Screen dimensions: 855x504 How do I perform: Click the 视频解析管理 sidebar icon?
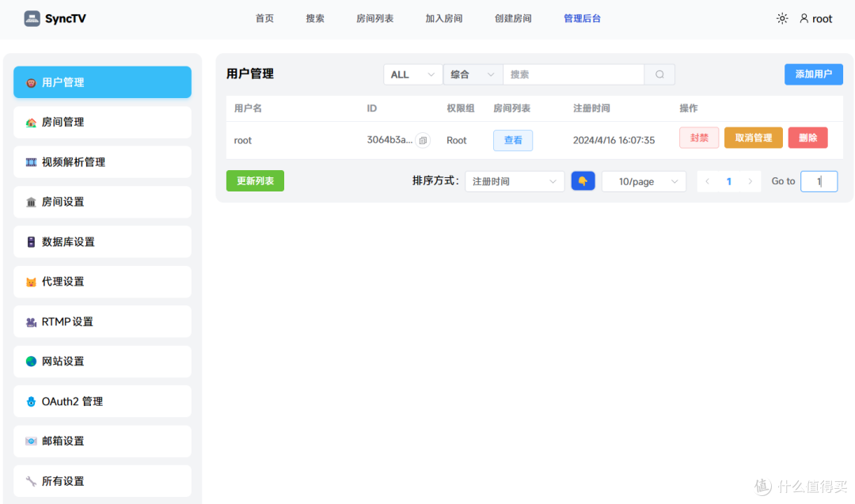click(x=30, y=161)
